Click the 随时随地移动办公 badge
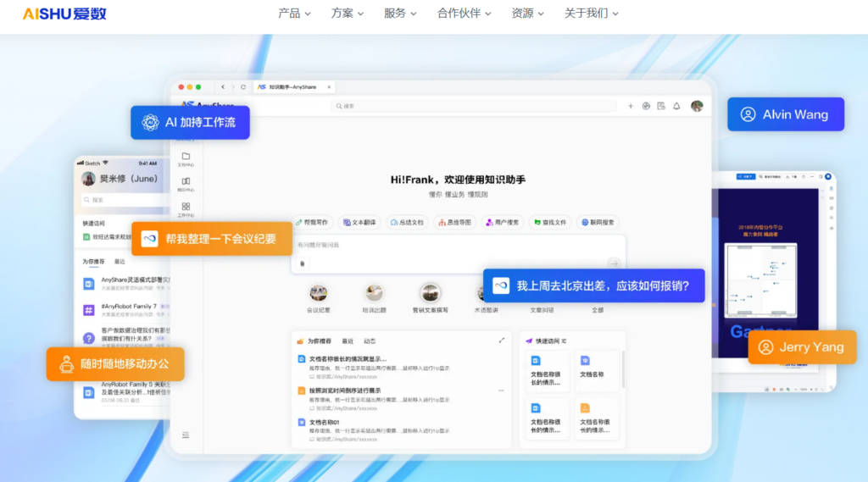 pos(115,364)
